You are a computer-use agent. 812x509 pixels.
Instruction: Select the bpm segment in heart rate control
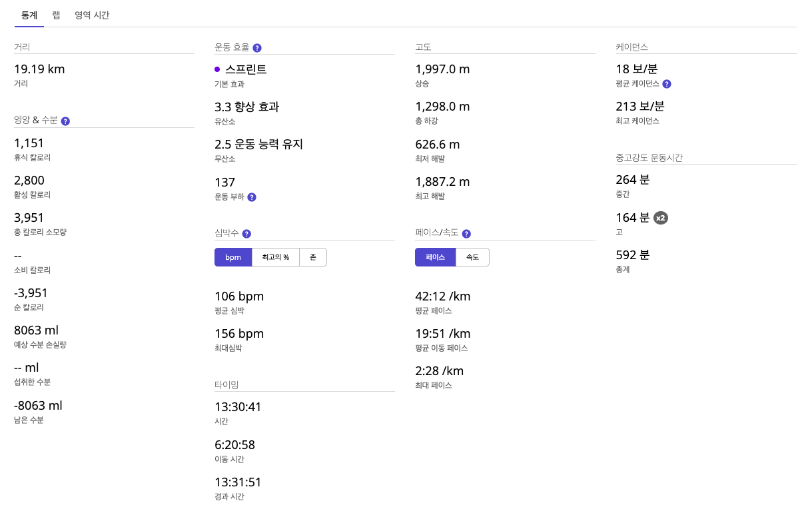tap(233, 256)
